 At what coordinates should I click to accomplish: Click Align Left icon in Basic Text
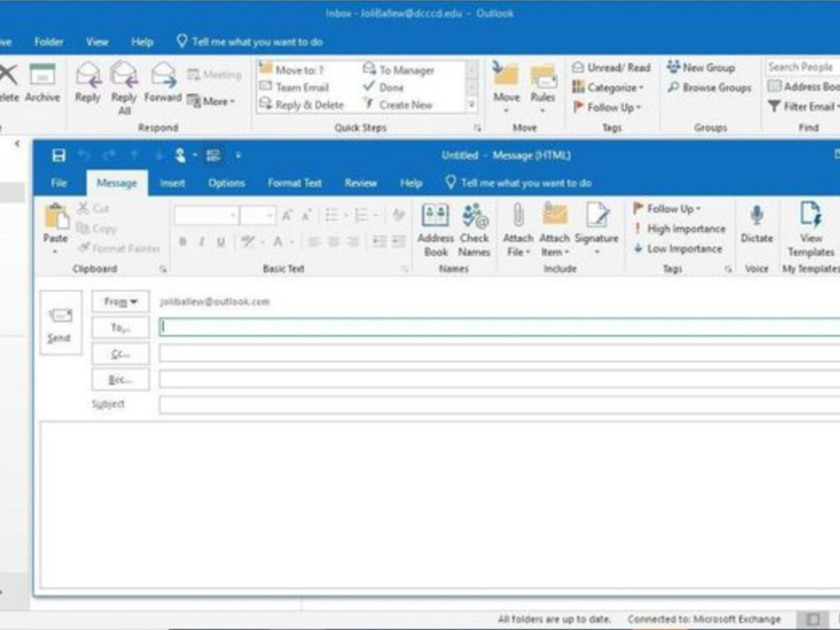[x=314, y=242]
